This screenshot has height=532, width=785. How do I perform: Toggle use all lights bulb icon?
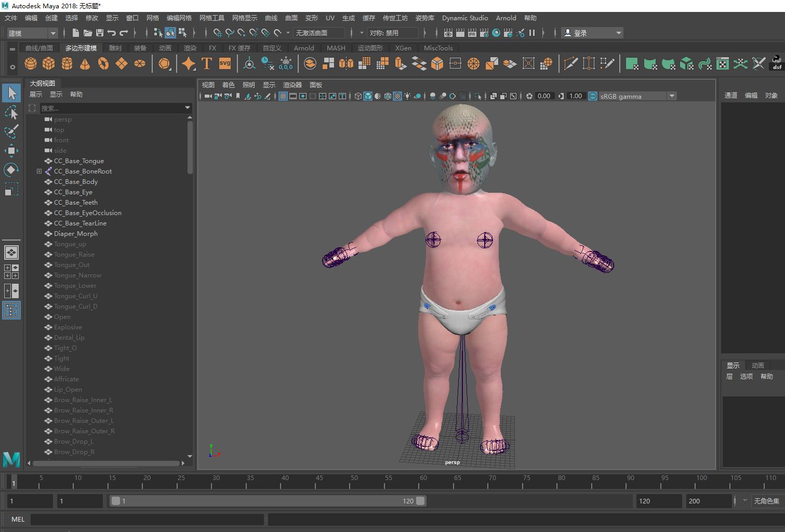click(x=407, y=96)
